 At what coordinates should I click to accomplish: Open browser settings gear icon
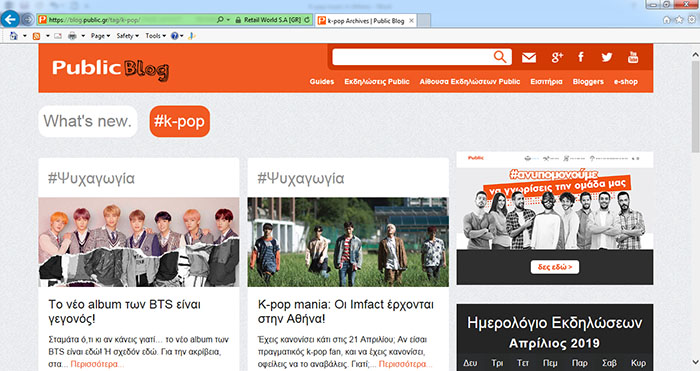pyautogui.click(x=692, y=20)
